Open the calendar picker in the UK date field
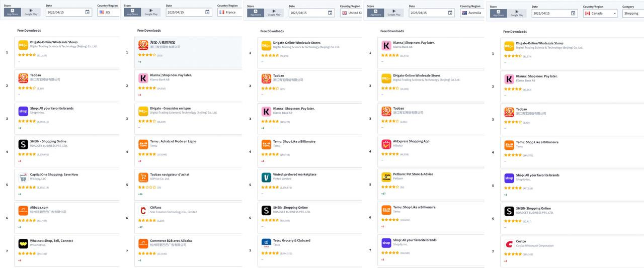 pos(330,13)
